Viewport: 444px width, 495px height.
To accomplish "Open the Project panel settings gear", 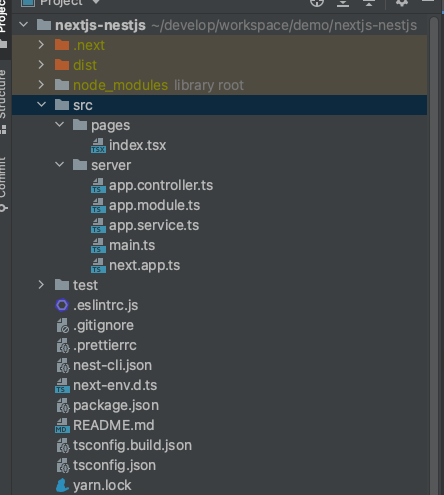I will point(402,3).
